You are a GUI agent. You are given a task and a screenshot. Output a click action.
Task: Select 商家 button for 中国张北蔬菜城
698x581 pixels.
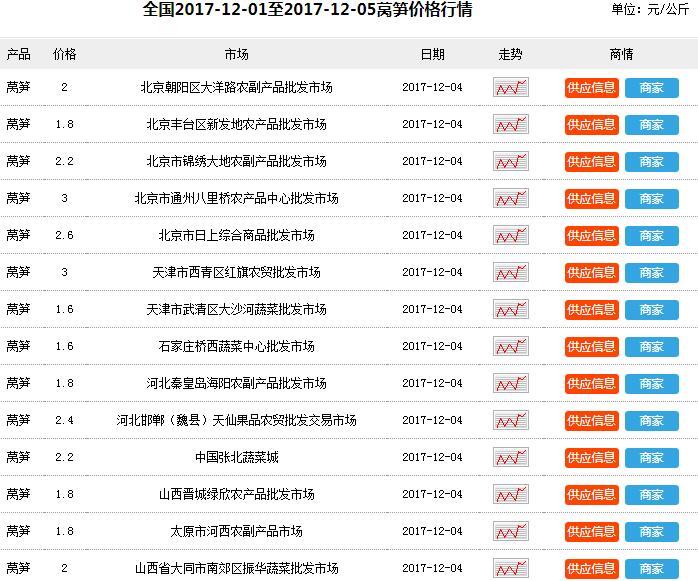pos(651,458)
